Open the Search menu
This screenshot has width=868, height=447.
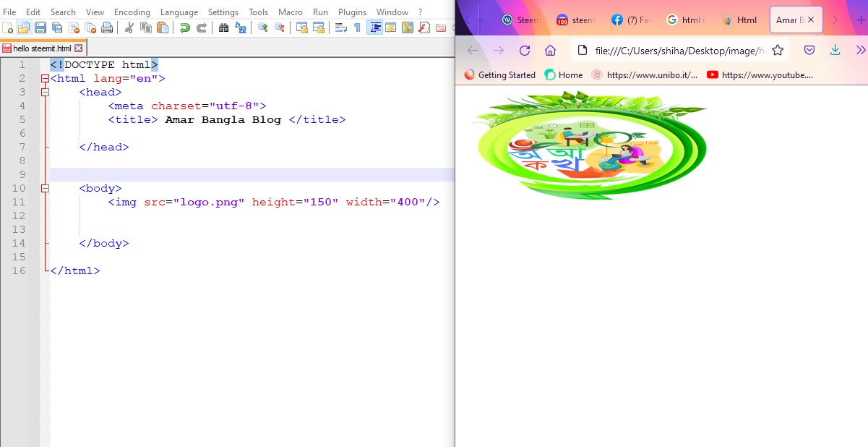[x=63, y=12]
